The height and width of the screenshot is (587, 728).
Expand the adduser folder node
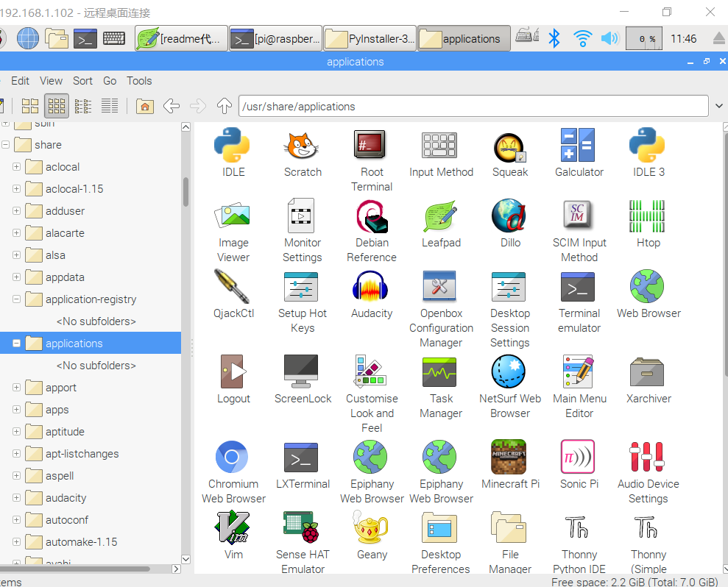17,210
